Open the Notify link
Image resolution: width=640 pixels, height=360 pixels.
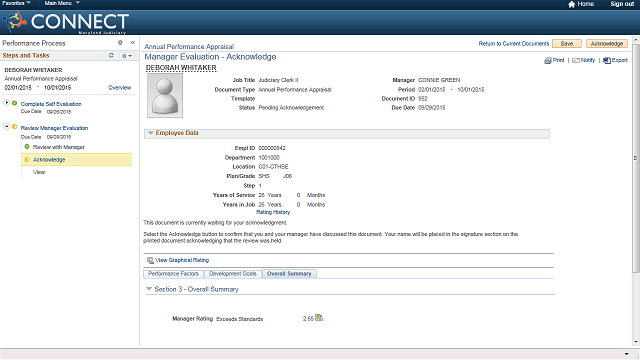click(588, 60)
